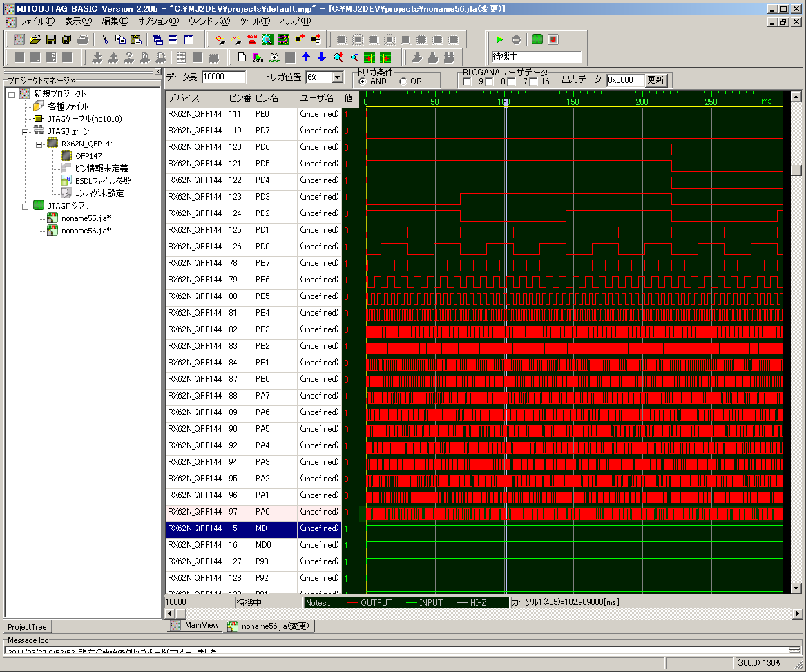The width and height of the screenshot is (806, 672).
Task: Click the blue down arrow icon
Action: 321,57
